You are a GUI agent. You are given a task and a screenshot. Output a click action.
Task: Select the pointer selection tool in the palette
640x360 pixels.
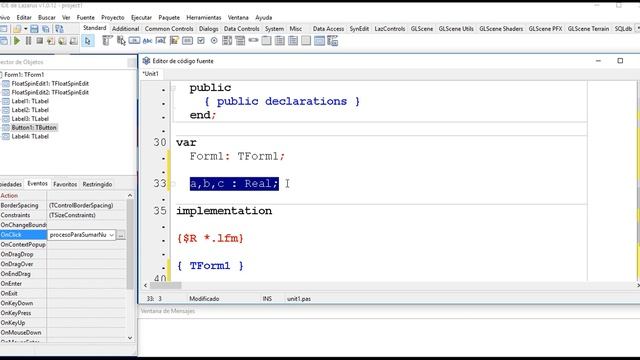[87, 41]
